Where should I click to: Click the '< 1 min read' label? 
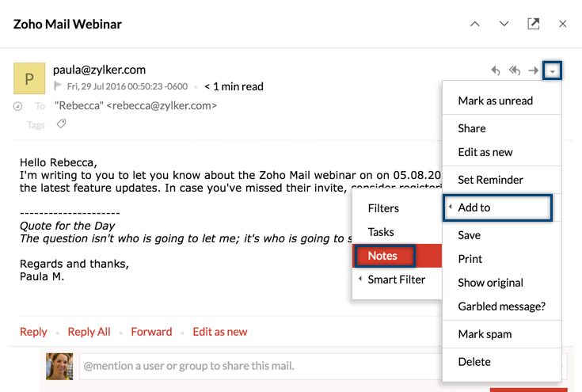coord(234,86)
